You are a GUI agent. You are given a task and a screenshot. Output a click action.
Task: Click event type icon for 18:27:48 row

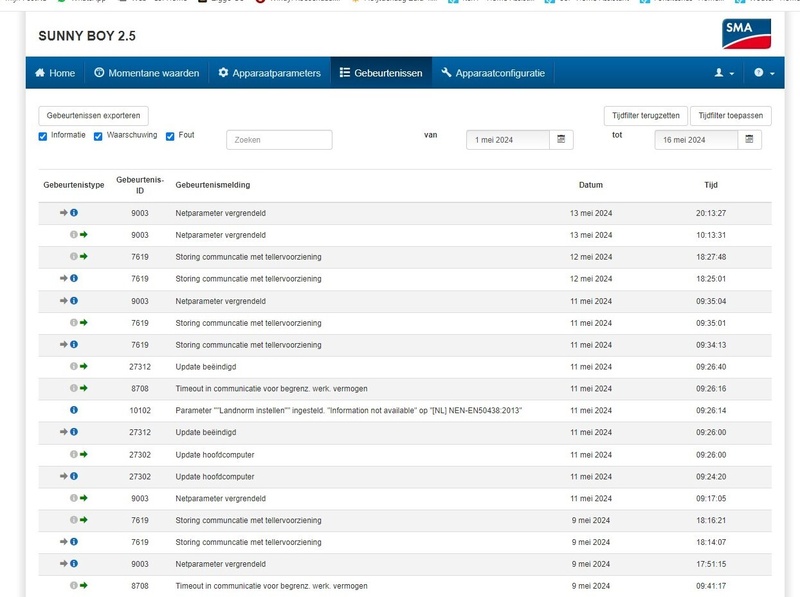click(79, 257)
